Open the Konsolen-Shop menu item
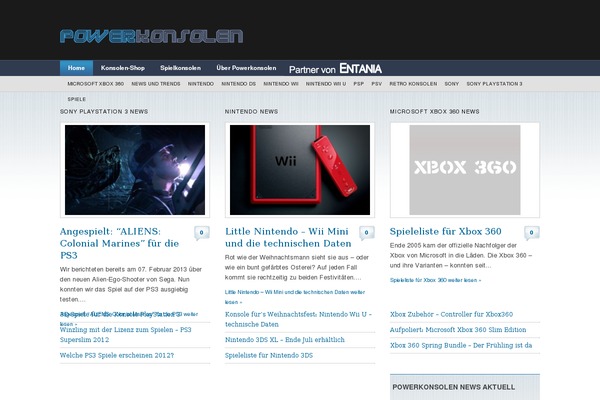600x400 pixels. coord(122,68)
